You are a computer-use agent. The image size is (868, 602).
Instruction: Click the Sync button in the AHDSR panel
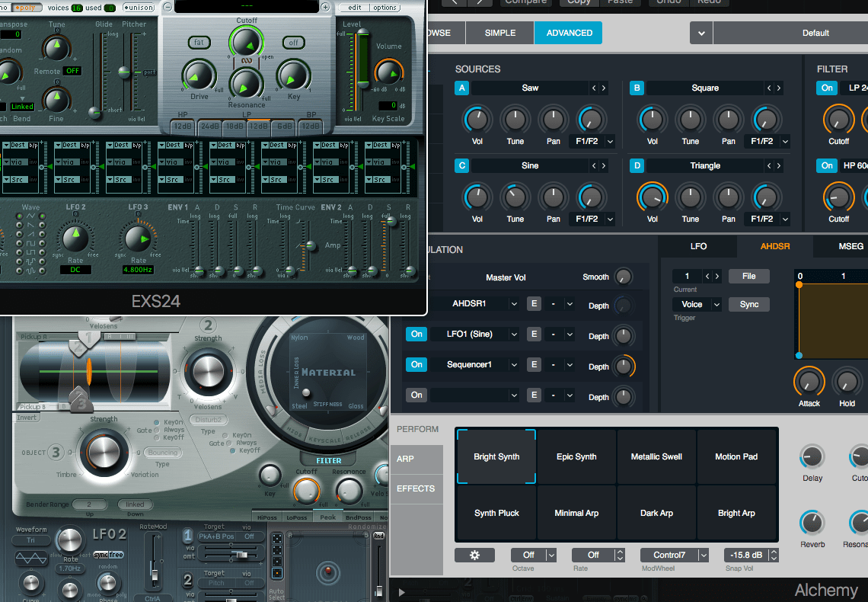click(748, 303)
